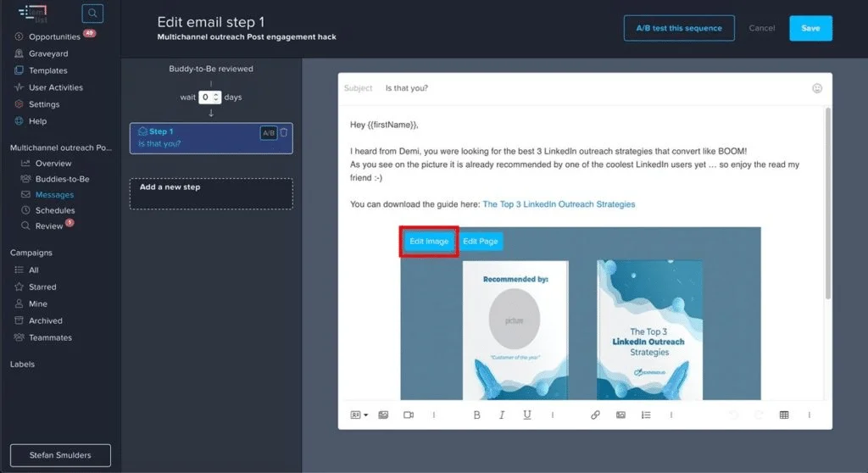
Task: Delete Step 1 with the trash icon
Action: point(284,132)
